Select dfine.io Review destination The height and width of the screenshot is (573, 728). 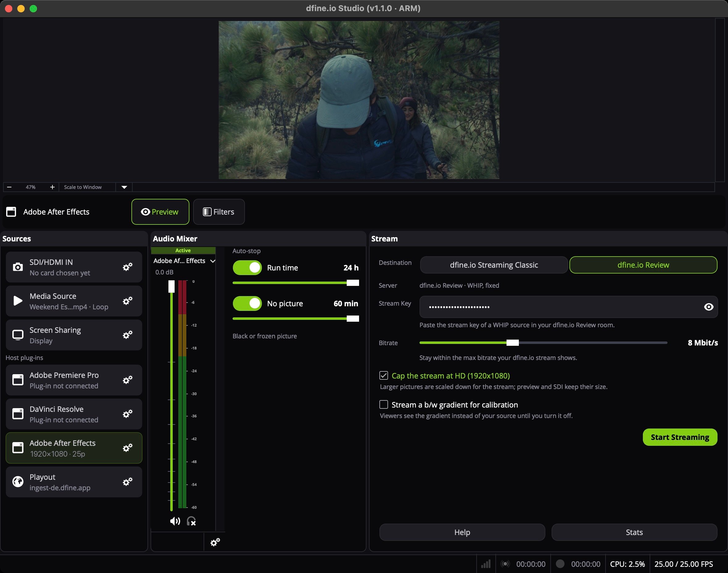pyautogui.click(x=643, y=265)
